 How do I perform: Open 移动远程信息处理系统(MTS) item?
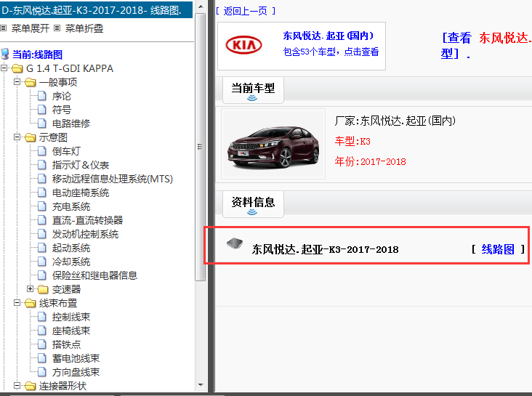113,179
